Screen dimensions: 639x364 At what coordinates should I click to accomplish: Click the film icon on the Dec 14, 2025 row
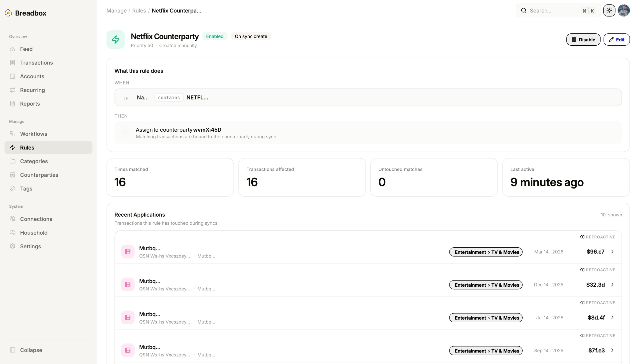(x=128, y=284)
